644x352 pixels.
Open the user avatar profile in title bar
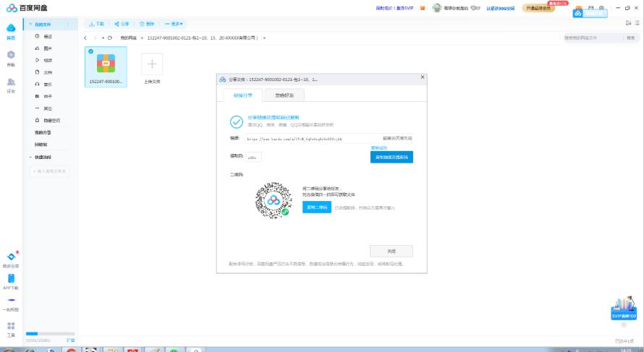click(x=436, y=8)
